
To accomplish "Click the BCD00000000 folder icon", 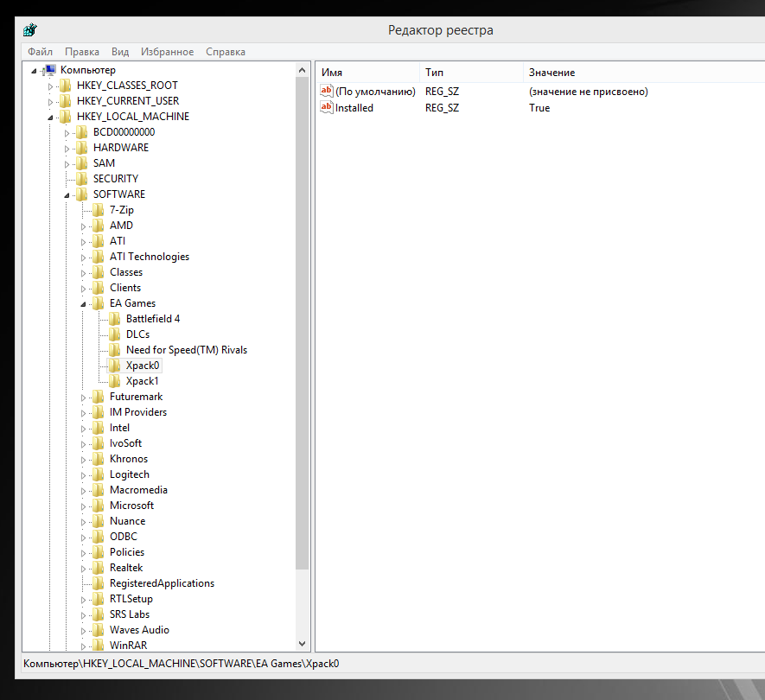I will tap(82, 133).
